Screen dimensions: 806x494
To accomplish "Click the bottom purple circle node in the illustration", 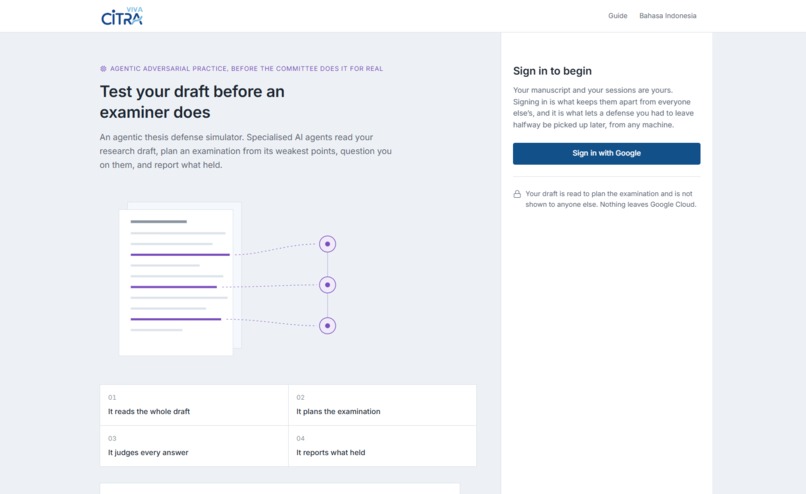I will click(x=327, y=326).
